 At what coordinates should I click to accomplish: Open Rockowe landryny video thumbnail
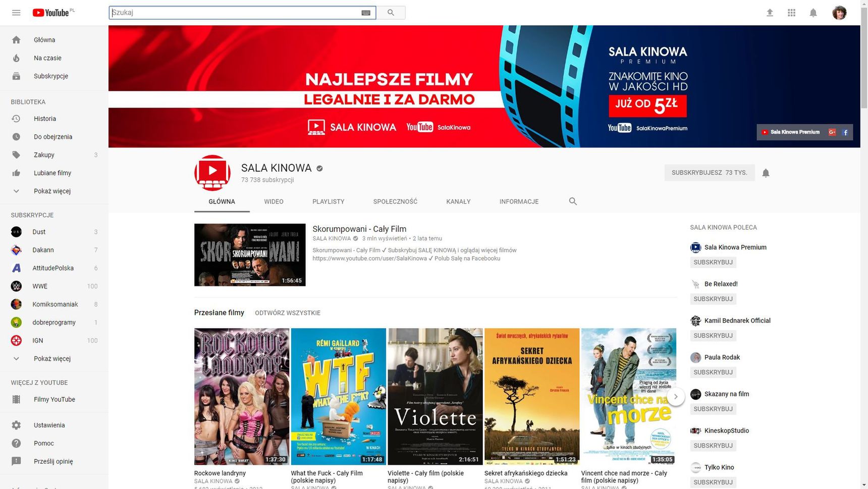click(x=242, y=397)
